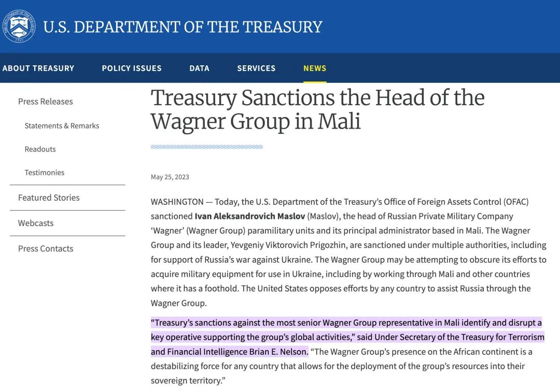Open the About Treasury menu
560x392 pixels.
pos(38,68)
